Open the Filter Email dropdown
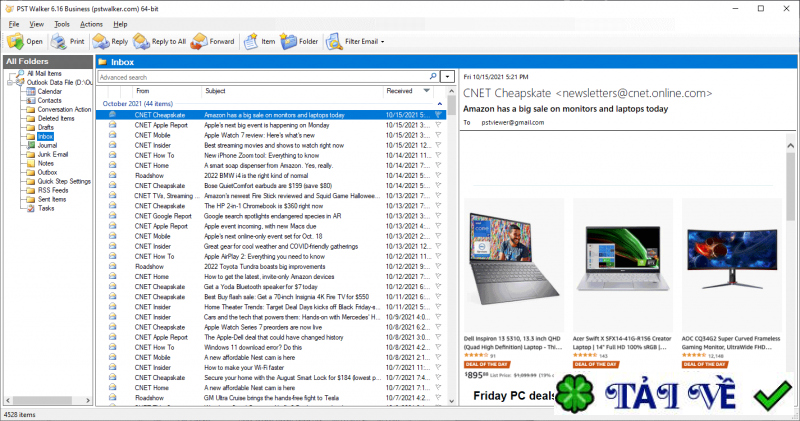 coord(384,42)
